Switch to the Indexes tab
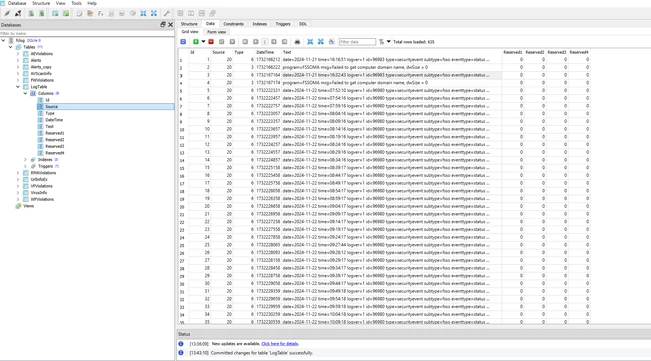 click(259, 24)
